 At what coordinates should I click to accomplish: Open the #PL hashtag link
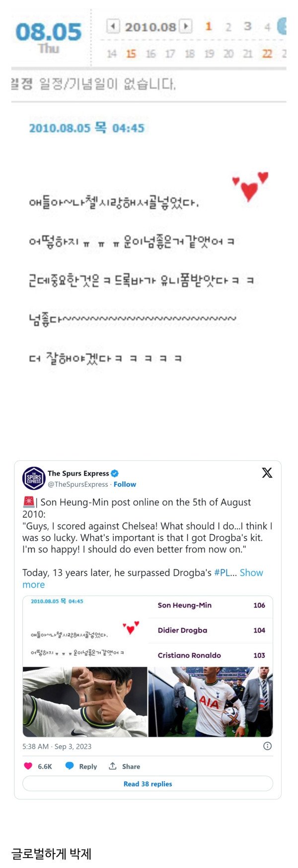[x=222, y=573]
